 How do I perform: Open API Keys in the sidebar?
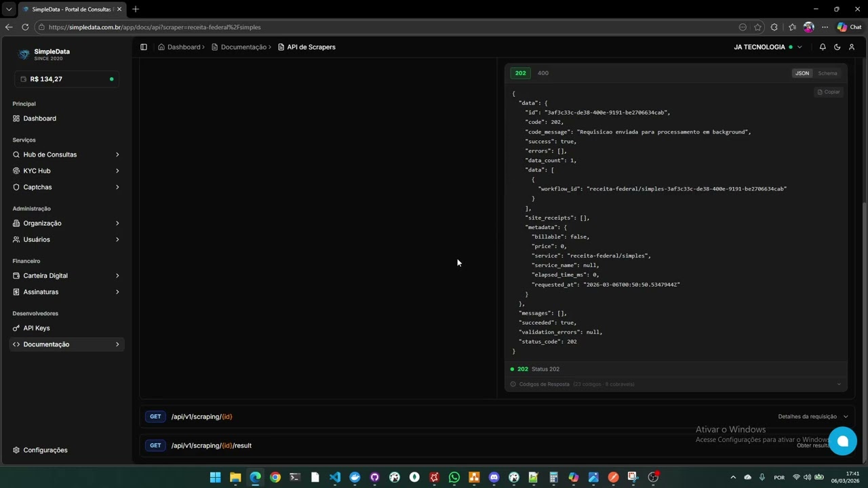66,328
